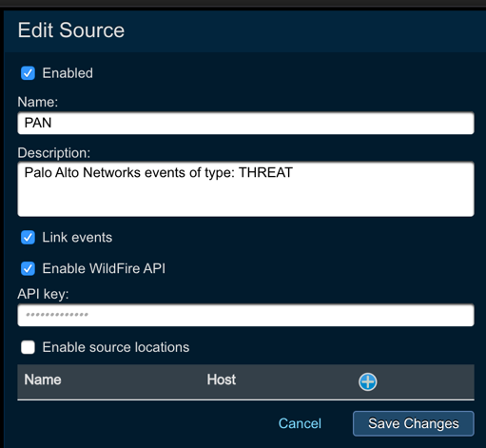
Task: Toggle the Link events checkbox
Action: point(28,238)
